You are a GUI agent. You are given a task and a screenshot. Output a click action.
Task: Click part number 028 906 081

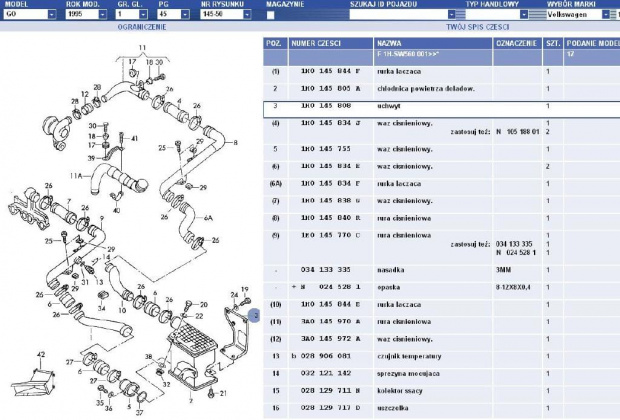tap(320, 353)
